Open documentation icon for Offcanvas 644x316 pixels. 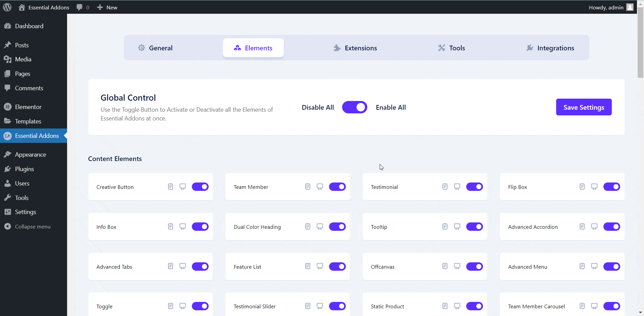pos(445,266)
